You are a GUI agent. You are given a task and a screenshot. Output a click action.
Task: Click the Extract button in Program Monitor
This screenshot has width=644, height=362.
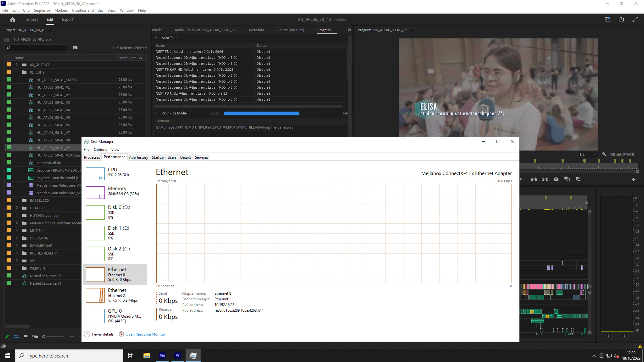tap(545, 179)
